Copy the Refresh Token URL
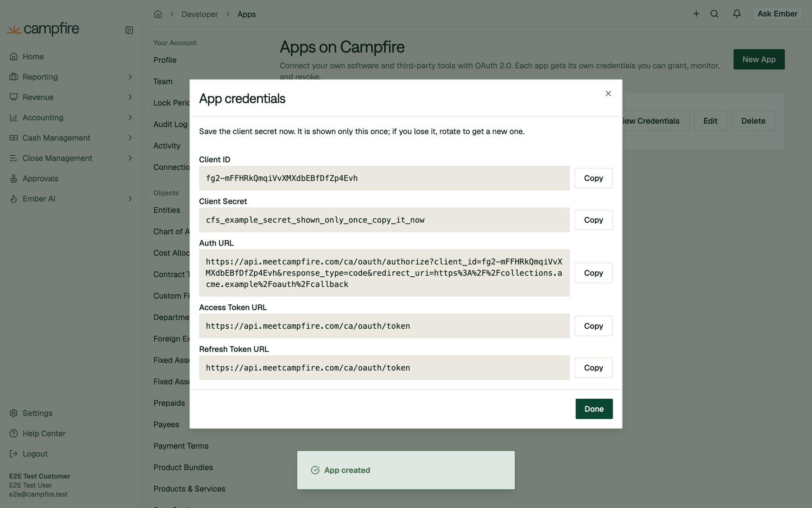Image resolution: width=812 pixels, height=508 pixels. [x=593, y=368]
